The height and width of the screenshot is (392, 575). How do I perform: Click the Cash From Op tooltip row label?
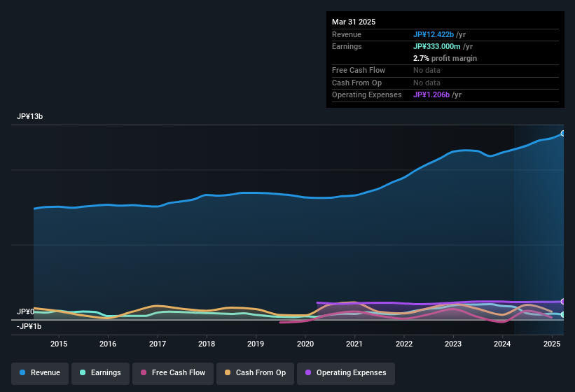(x=356, y=83)
